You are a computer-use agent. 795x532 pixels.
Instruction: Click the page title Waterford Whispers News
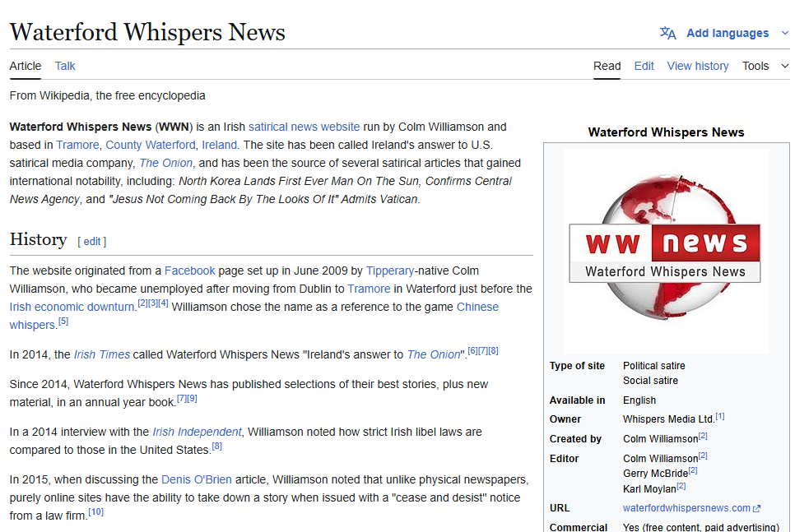click(x=147, y=32)
